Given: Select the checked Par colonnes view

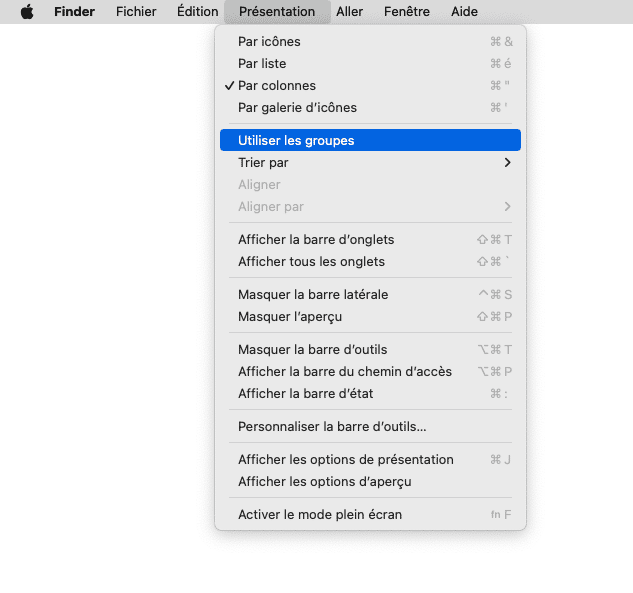Looking at the screenshot, I should click(x=370, y=86).
